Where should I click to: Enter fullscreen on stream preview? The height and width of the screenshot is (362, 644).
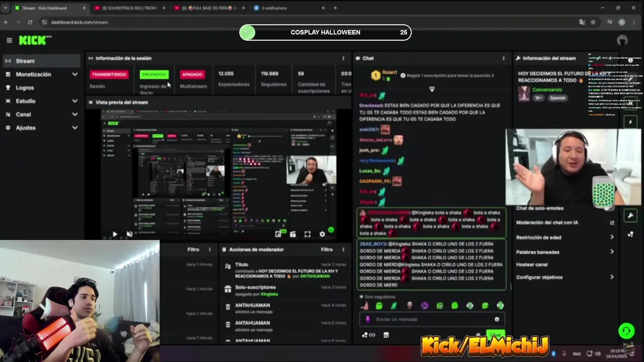[307, 234]
